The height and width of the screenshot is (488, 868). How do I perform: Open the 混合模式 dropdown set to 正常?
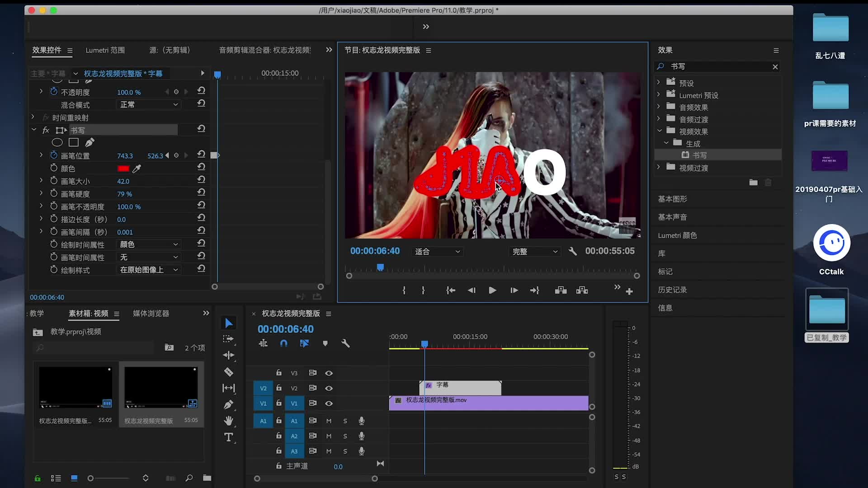[149, 104]
